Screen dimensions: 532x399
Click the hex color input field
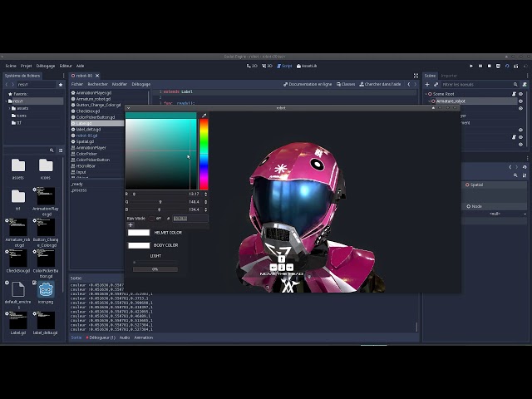pyautogui.click(x=190, y=219)
